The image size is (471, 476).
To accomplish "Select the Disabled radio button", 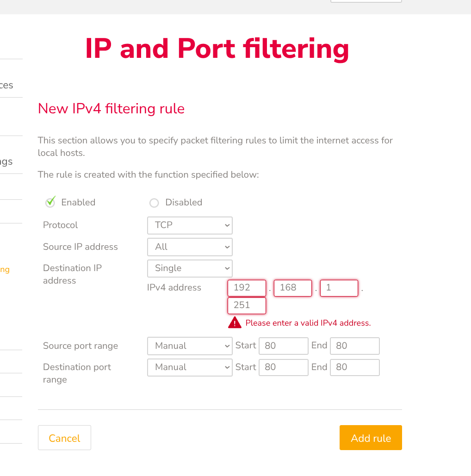I will click(x=154, y=203).
